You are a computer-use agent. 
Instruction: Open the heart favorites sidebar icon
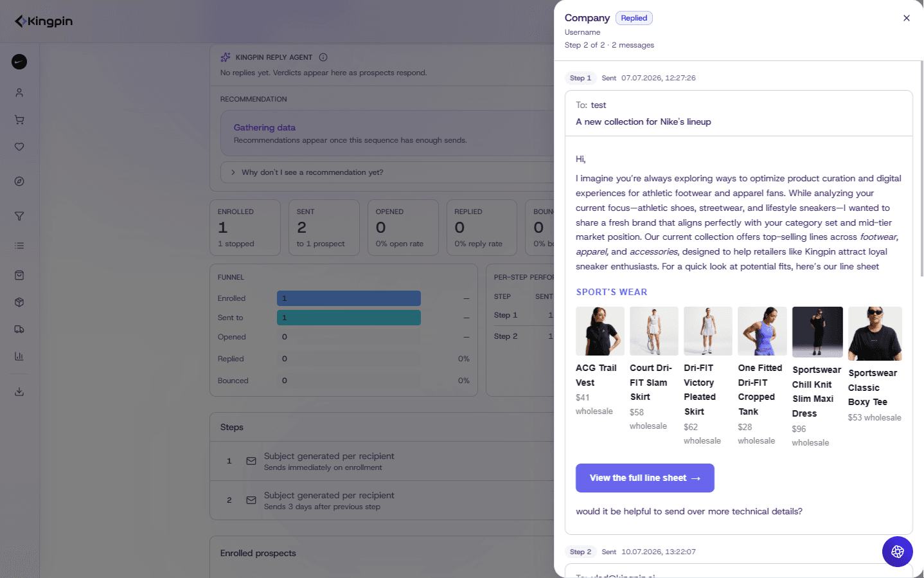[x=19, y=147]
